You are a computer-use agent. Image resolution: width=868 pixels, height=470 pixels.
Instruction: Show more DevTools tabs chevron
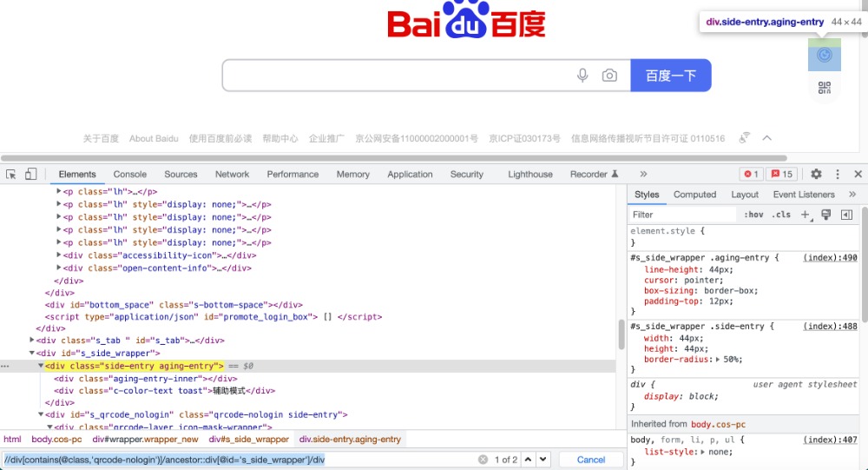643,174
